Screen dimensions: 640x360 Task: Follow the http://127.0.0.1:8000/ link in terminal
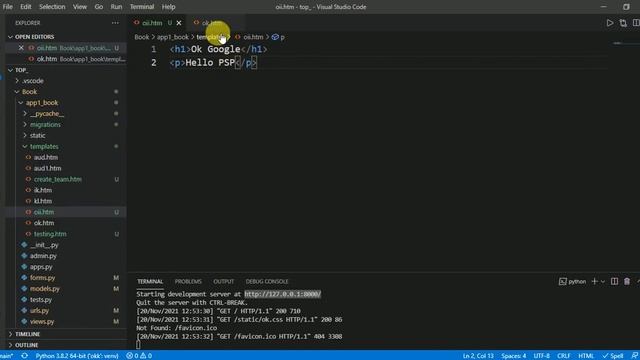(282, 294)
